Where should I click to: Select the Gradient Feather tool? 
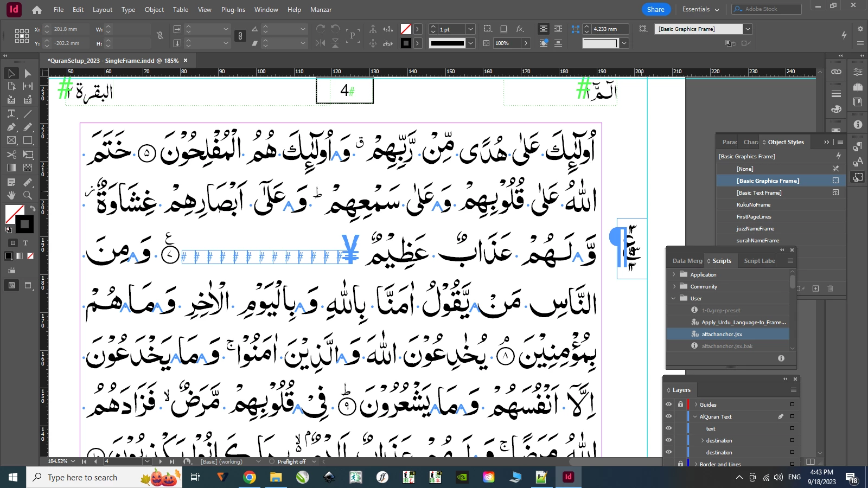28,168
